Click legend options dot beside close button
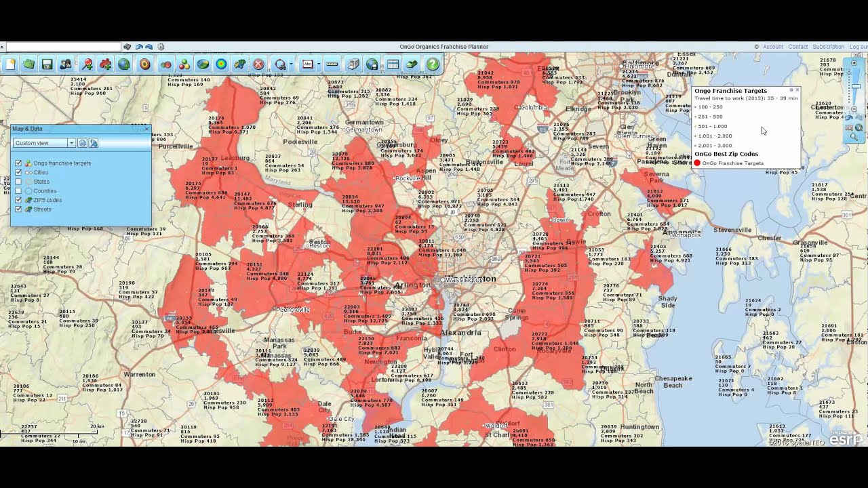Image resolution: width=868 pixels, height=488 pixels. pyautogui.click(x=791, y=90)
